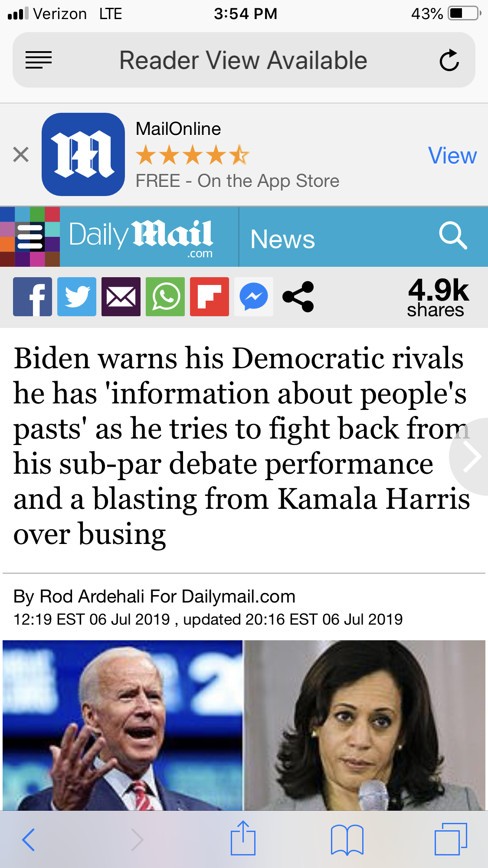
Task: Reload the page in Safari
Action: 449,60
